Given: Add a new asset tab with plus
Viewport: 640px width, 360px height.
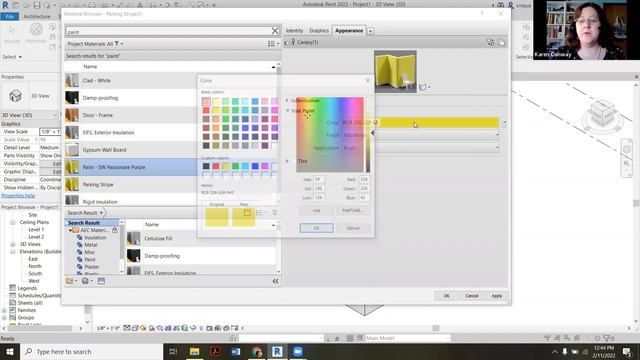Looking at the screenshot, I should [370, 31].
